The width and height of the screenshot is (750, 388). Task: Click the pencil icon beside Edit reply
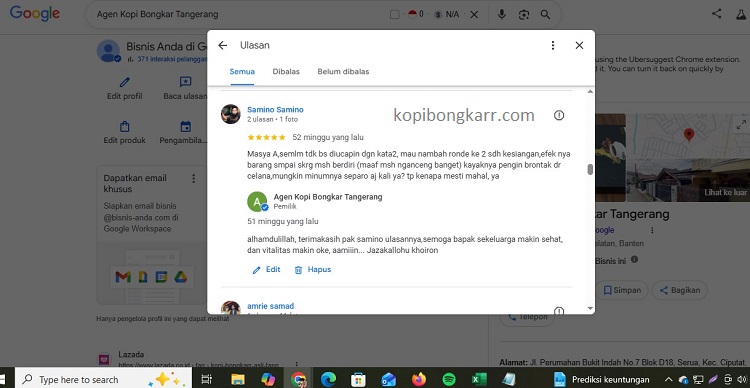256,270
